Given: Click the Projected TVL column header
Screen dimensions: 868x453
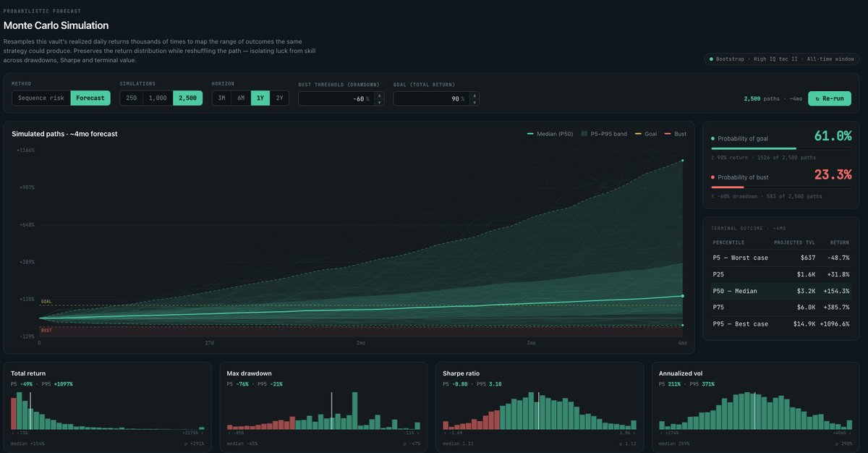Looking at the screenshot, I should pos(795,242).
